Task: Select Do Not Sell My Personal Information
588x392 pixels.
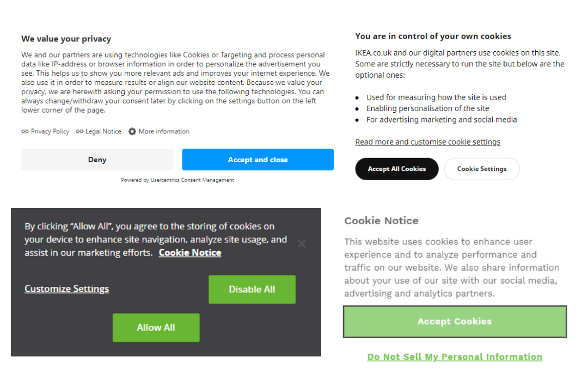Action: click(455, 357)
